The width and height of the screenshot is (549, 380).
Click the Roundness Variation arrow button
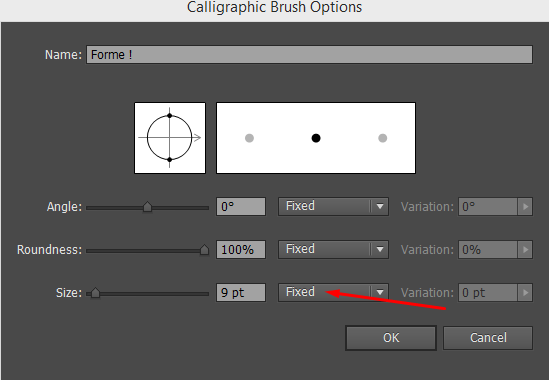(x=525, y=250)
